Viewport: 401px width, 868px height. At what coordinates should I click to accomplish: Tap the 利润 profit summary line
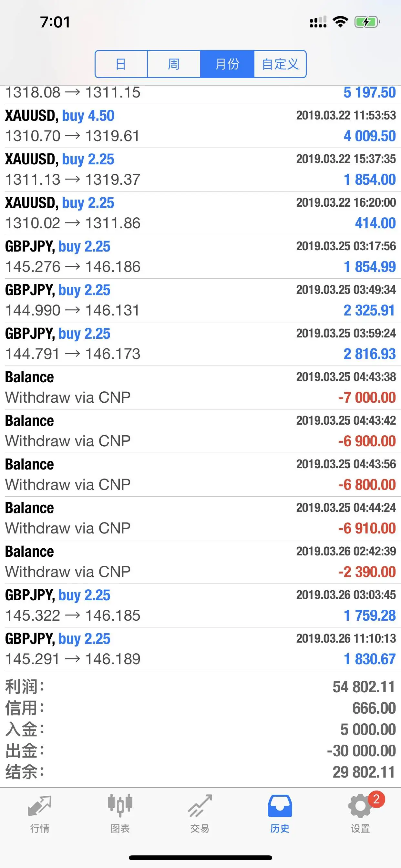pos(200,687)
